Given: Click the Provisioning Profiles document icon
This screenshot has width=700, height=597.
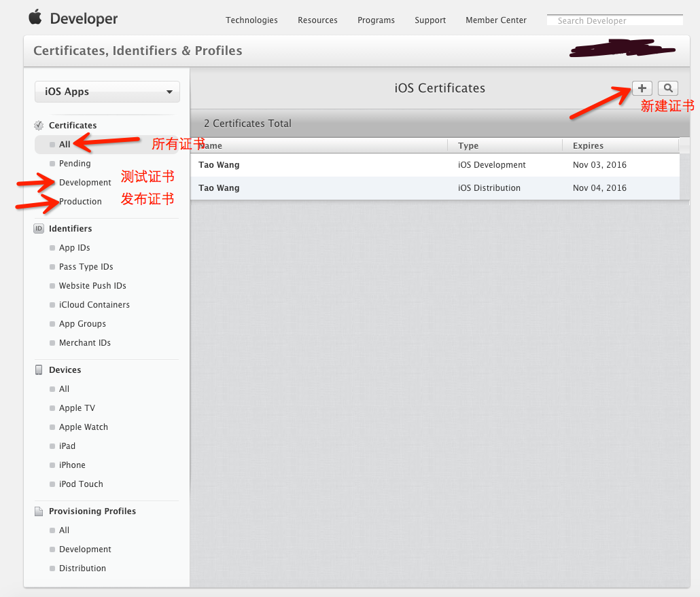Looking at the screenshot, I should (x=39, y=511).
